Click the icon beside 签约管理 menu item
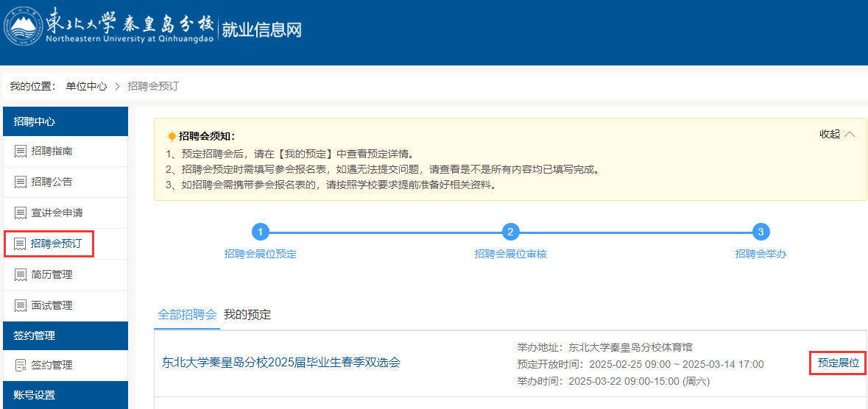Viewport: 868px width, 409px height. 21,366
